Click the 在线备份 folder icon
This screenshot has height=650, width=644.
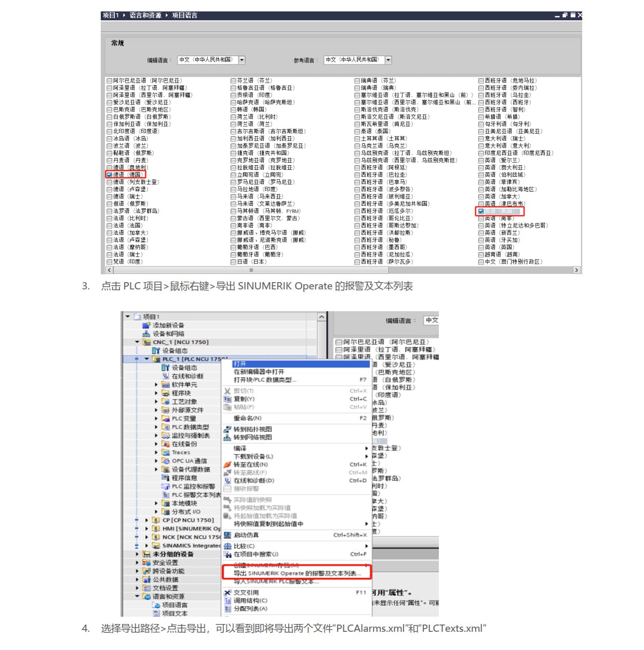point(166,444)
